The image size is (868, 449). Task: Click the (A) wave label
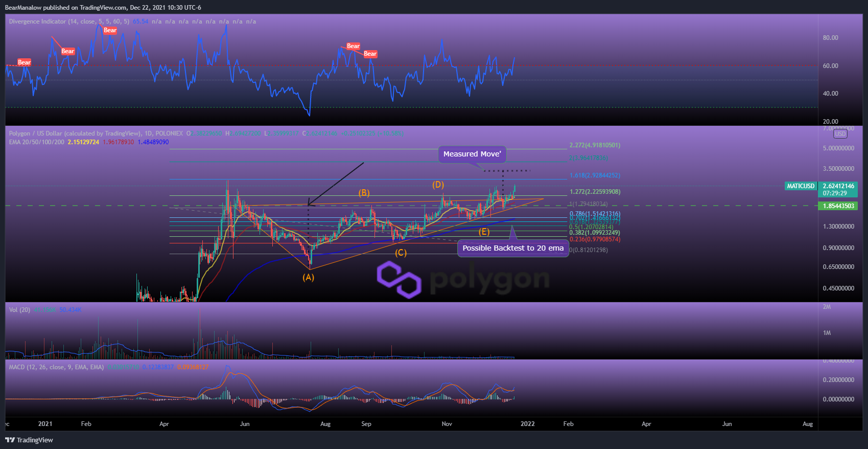point(308,277)
